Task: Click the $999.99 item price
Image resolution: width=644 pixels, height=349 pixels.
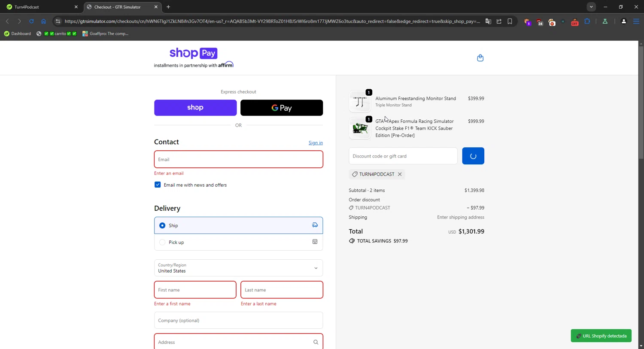Action: coord(476,121)
